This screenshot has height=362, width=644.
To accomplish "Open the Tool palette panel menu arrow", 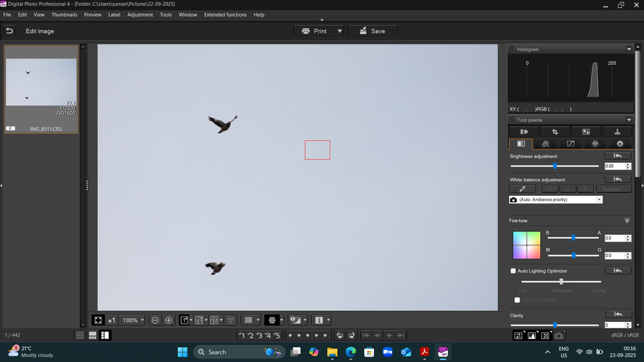I will [629, 120].
